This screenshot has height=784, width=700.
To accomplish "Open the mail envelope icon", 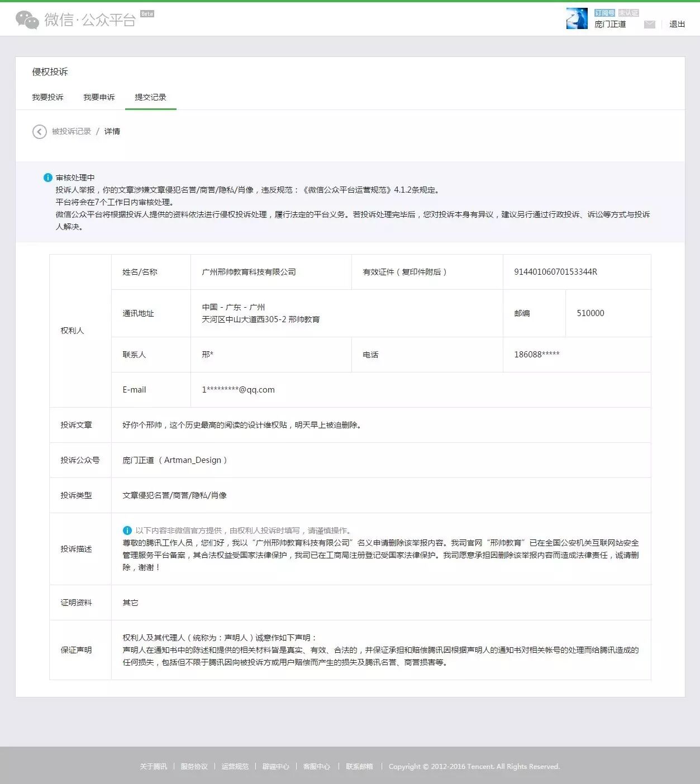I will click(x=649, y=25).
